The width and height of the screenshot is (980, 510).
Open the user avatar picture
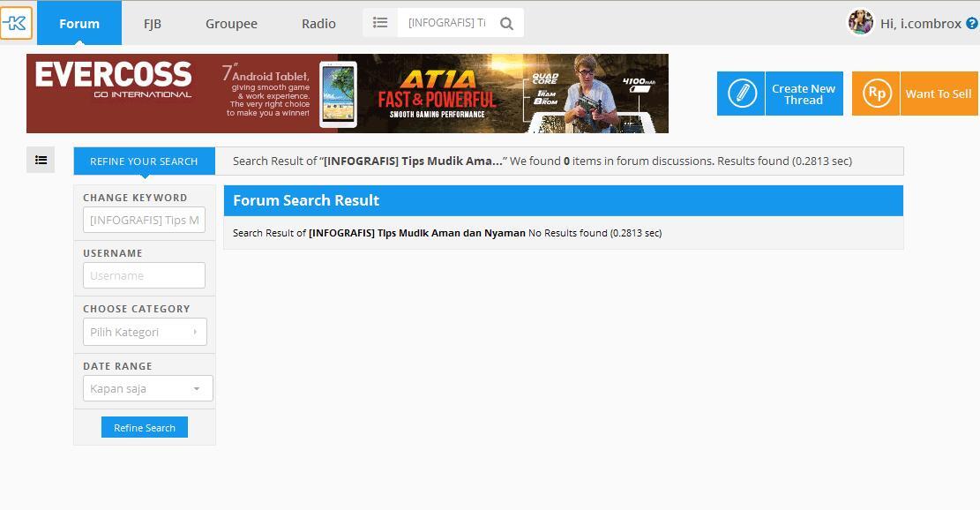pyautogui.click(x=861, y=23)
